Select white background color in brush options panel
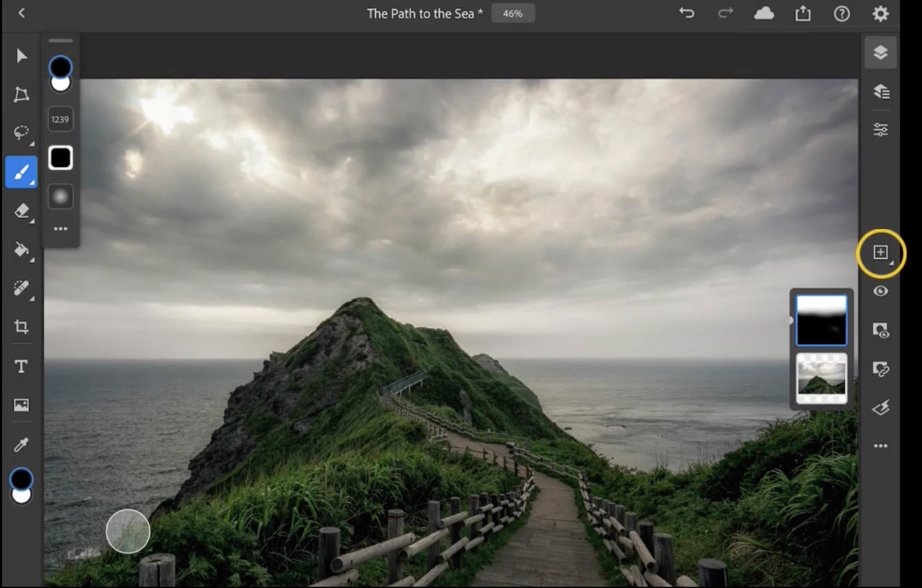The height and width of the screenshot is (588, 922). 61,85
